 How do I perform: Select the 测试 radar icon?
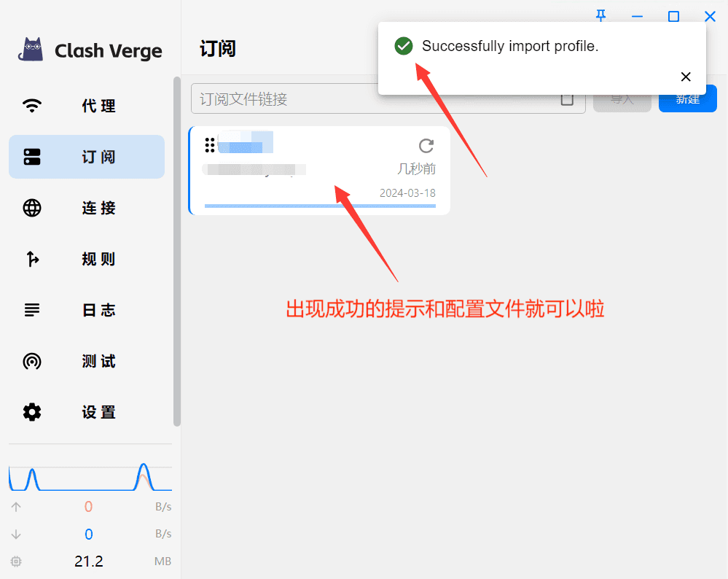(x=32, y=361)
